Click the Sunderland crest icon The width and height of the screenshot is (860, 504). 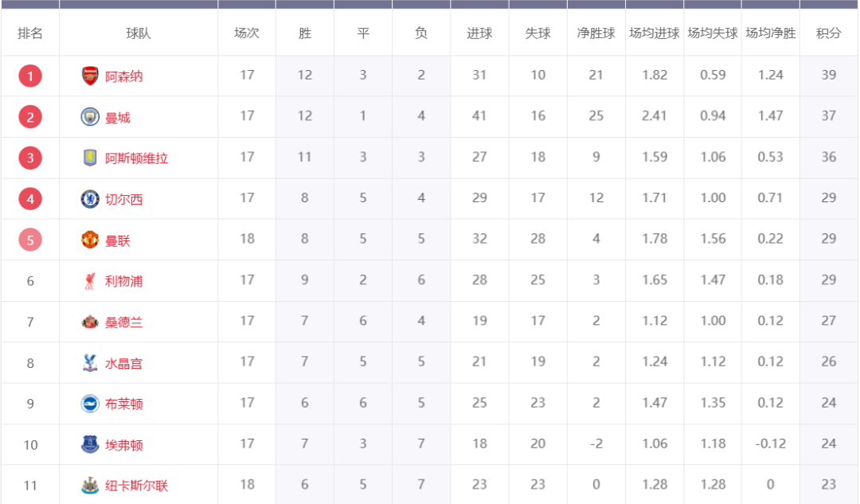(90, 322)
